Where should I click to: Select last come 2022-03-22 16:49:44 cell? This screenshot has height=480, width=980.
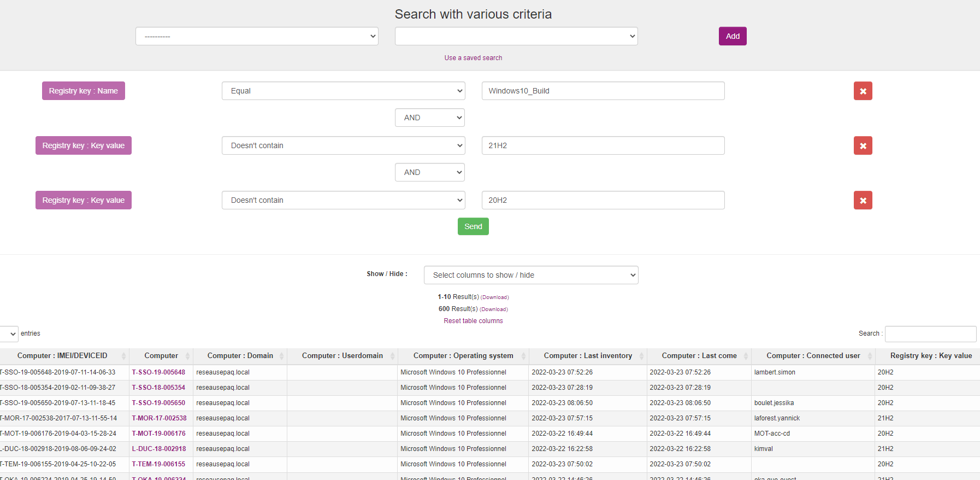tap(699, 434)
